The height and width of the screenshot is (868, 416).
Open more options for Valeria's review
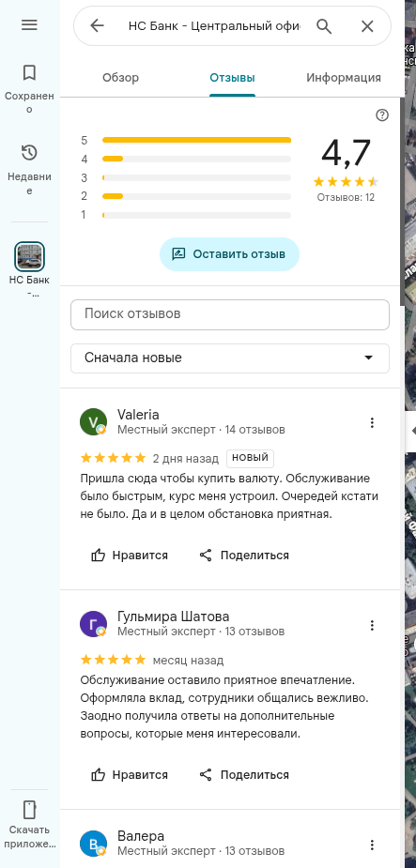(x=372, y=423)
